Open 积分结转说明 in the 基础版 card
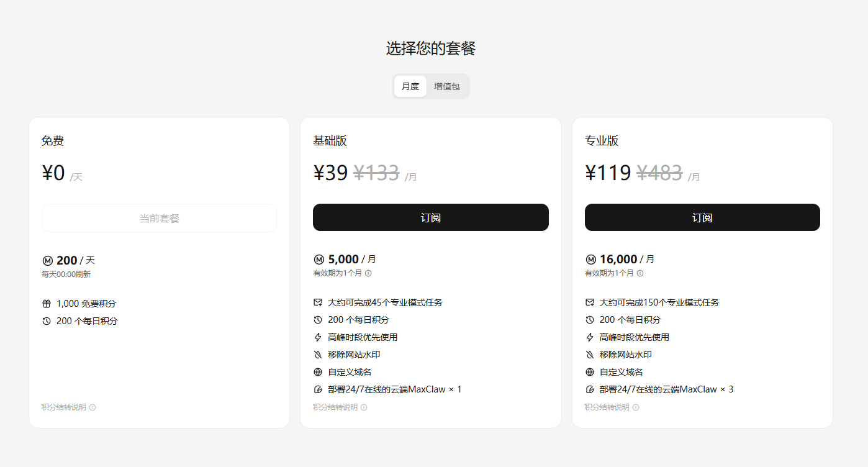 [x=335, y=407]
